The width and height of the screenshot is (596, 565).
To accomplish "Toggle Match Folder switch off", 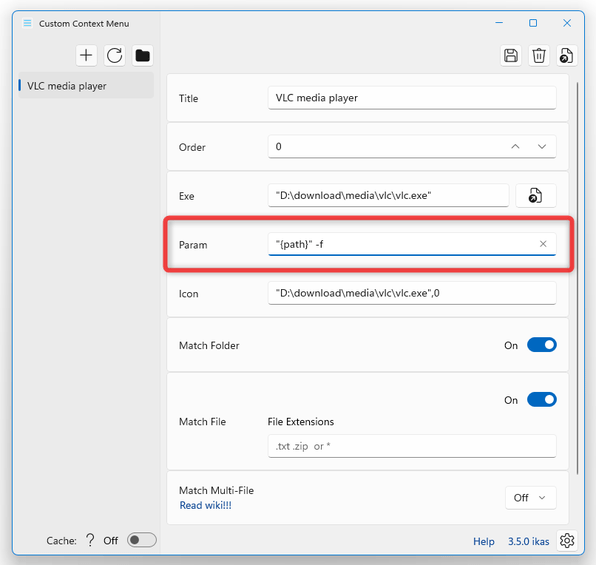I will (x=542, y=345).
